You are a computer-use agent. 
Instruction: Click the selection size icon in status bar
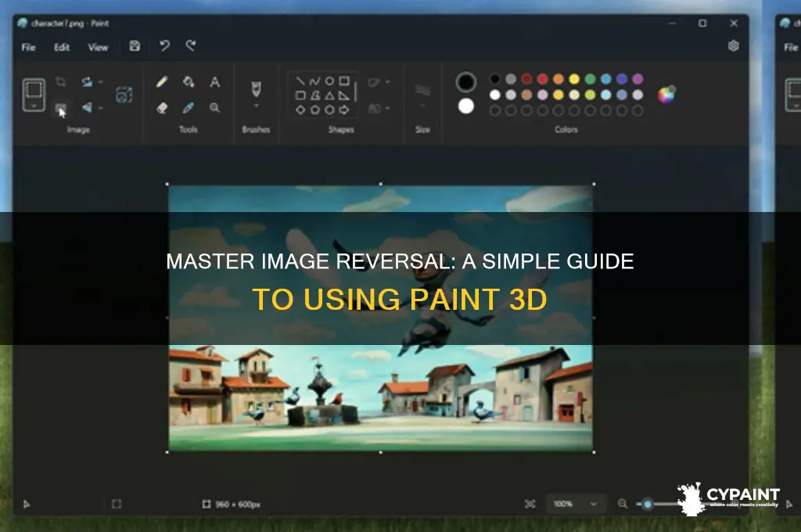pos(117,505)
